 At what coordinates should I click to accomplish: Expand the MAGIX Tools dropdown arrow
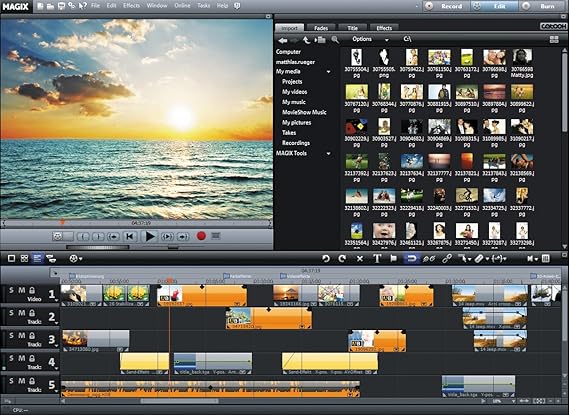coord(328,153)
